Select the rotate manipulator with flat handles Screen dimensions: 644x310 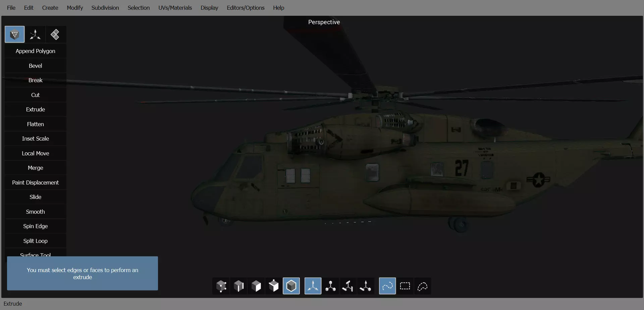[348, 286]
